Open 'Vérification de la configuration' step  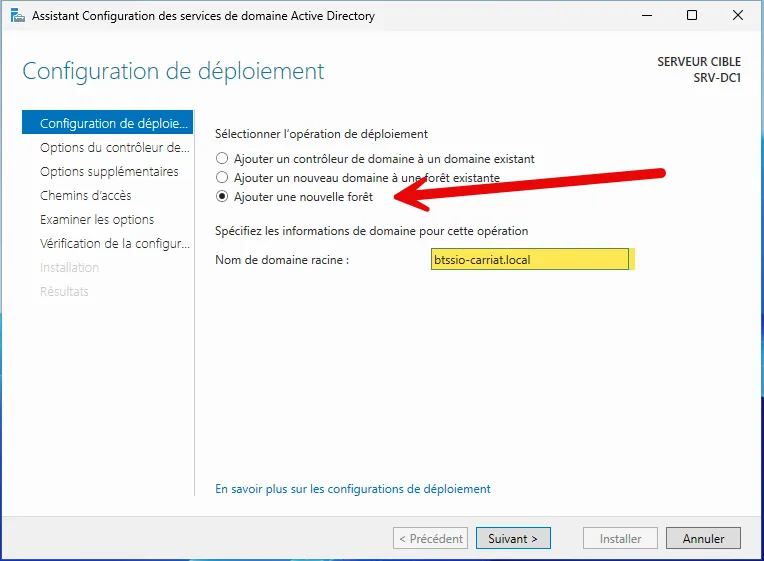113,244
